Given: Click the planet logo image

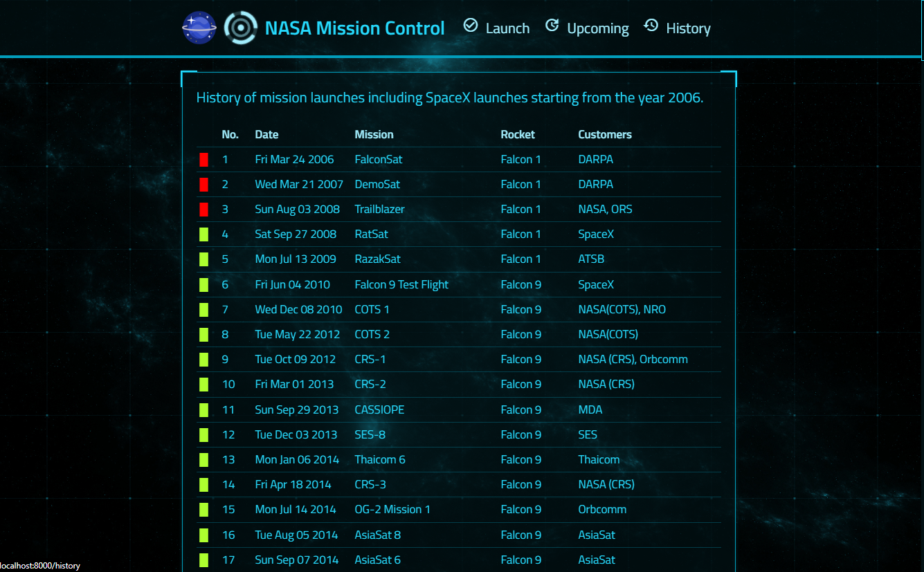Looking at the screenshot, I should [x=199, y=28].
